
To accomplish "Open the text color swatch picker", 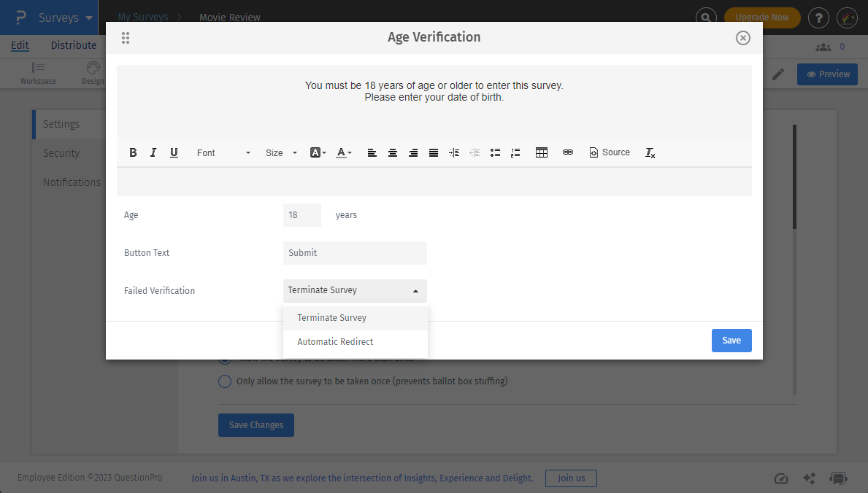I will (343, 152).
